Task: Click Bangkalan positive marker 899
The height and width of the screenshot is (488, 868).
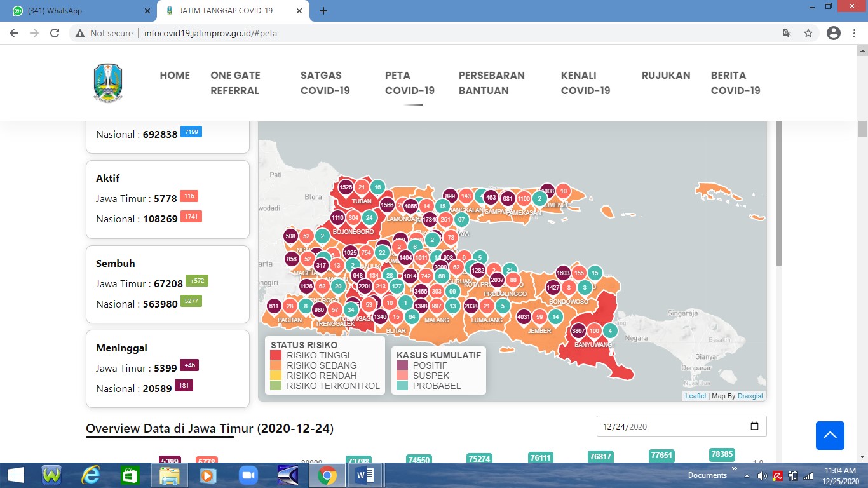Action: 450,196
